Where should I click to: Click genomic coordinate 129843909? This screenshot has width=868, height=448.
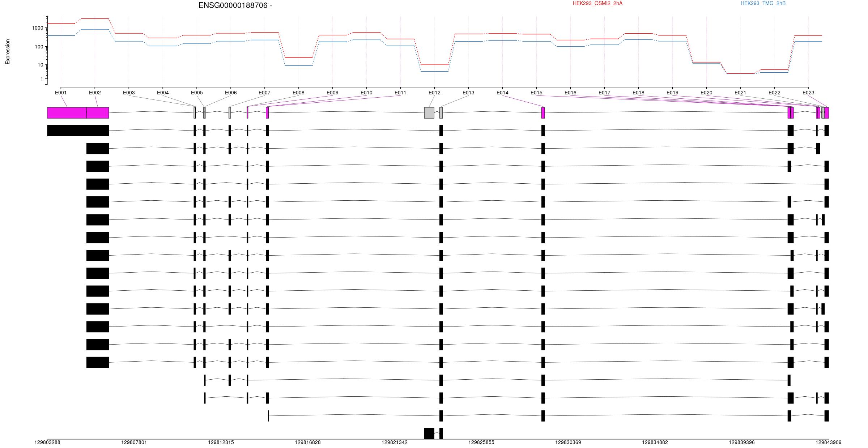[829, 442]
